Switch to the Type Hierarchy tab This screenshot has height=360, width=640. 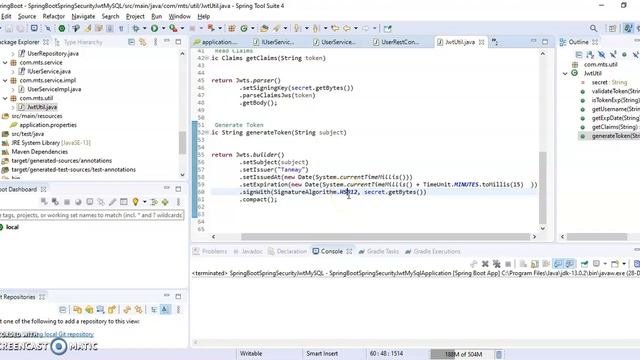79,42
